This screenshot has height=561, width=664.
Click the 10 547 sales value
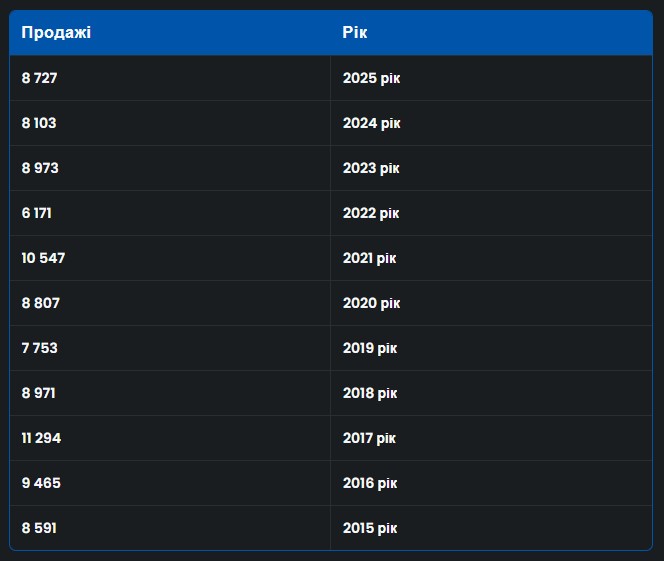pos(43,258)
